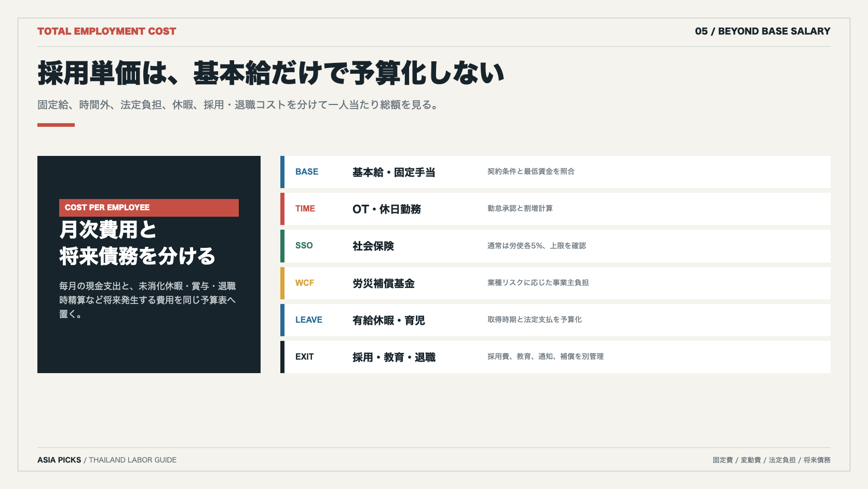868x489 pixels.
Task: Select the text 労災補償基金
Action: point(383,284)
